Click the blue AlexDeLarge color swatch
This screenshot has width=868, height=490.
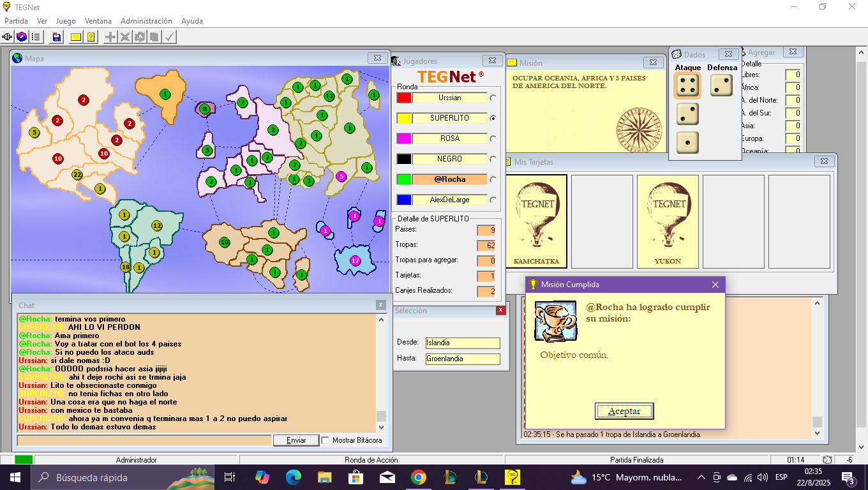coord(403,200)
